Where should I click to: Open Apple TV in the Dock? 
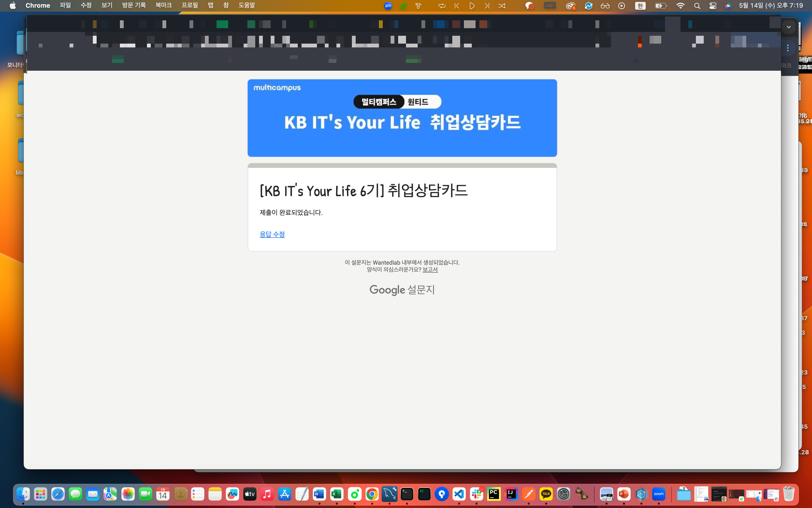pos(250,494)
